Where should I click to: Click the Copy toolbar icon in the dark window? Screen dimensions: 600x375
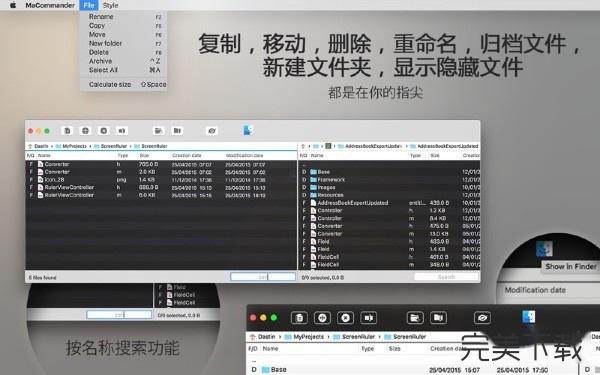[299, 318]
